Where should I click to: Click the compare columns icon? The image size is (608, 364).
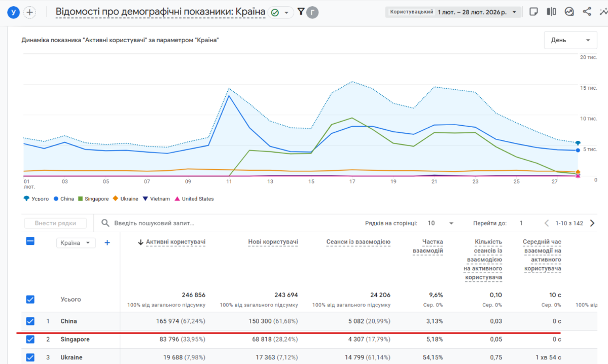551,12
